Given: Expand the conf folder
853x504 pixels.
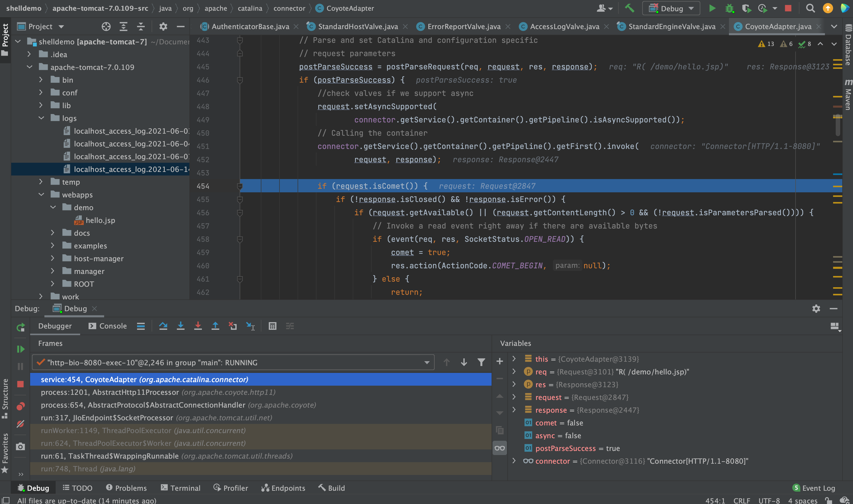Looking at the screenshot, I should pyautogui.click(x=41, y=93).
